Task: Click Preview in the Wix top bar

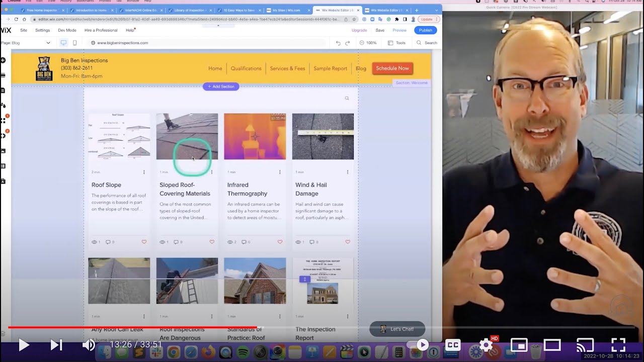Action: (399, 30)
